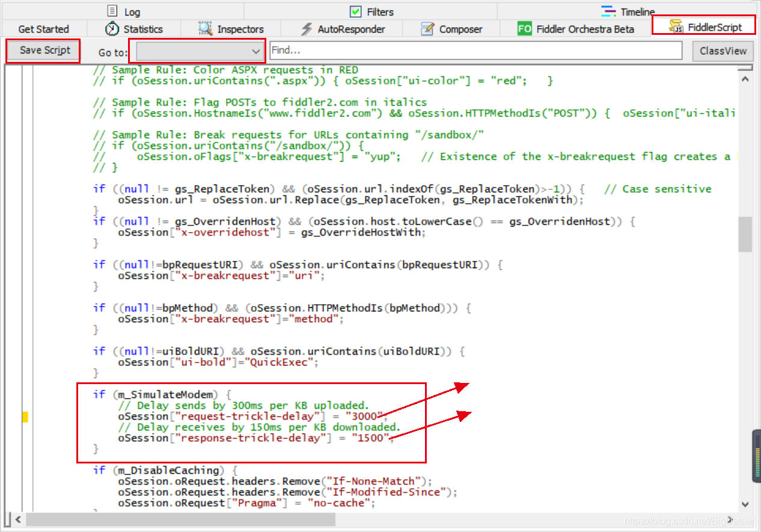The width and height of the screenshot is (761, 532).
Task: Open the Statistics tab
Action: coord(133,29)
